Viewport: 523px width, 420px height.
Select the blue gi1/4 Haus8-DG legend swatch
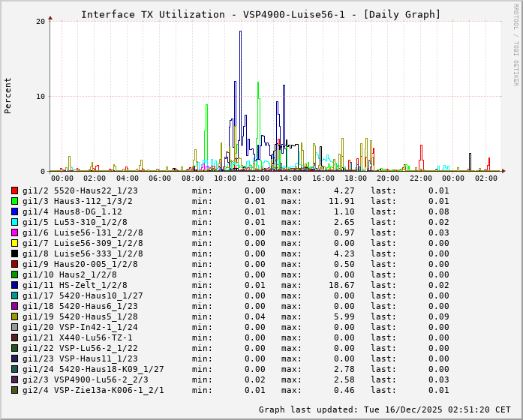pos(15,211)
